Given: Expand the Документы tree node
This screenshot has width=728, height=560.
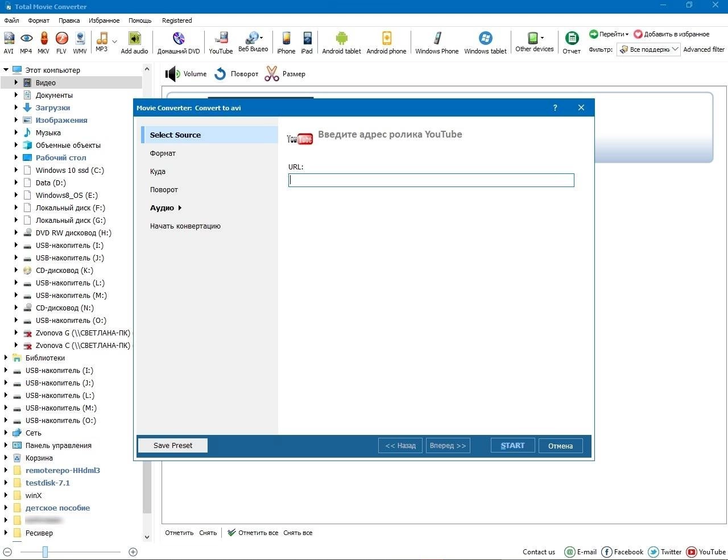Looking at the screenshot, I should (x=16, y=95).
